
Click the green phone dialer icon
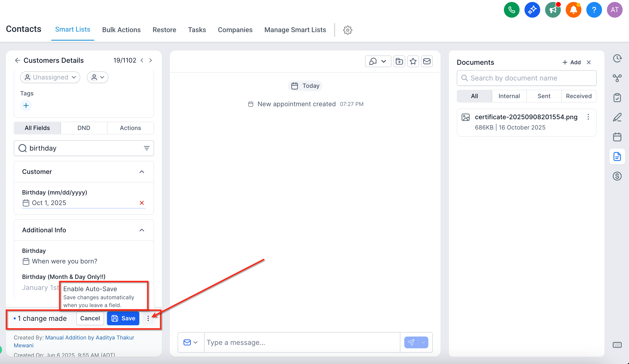point(511,10)
